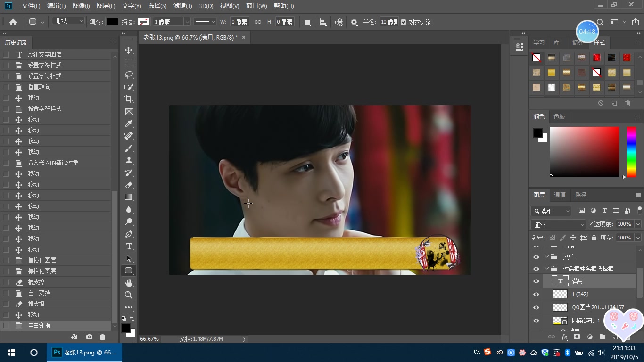Select the Clone Stamp tool

pos(129,160)
